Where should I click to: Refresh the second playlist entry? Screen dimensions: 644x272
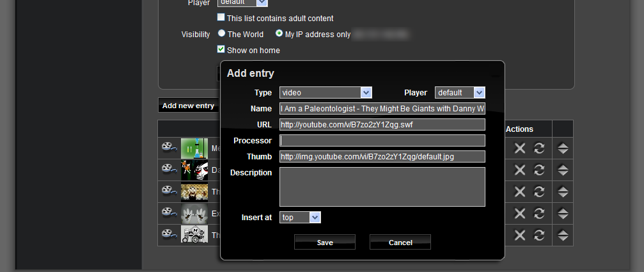pyautogui.click(x=539, y=170)
